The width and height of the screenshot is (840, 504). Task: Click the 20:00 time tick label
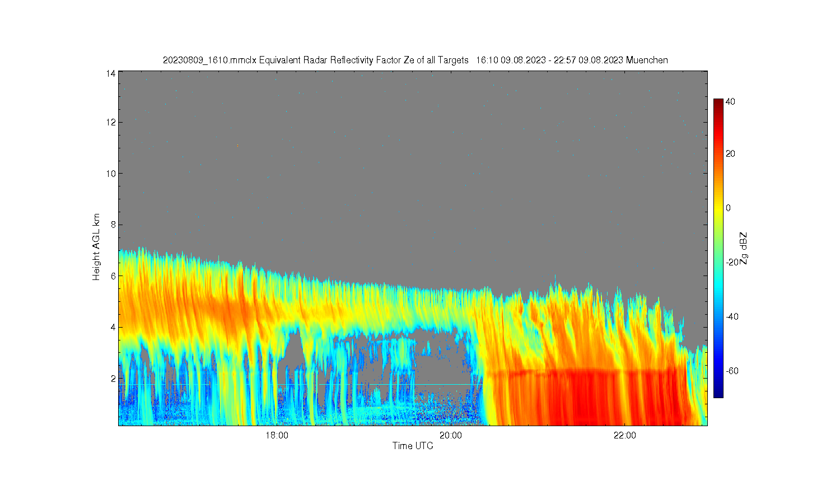[x=451, y=436]
